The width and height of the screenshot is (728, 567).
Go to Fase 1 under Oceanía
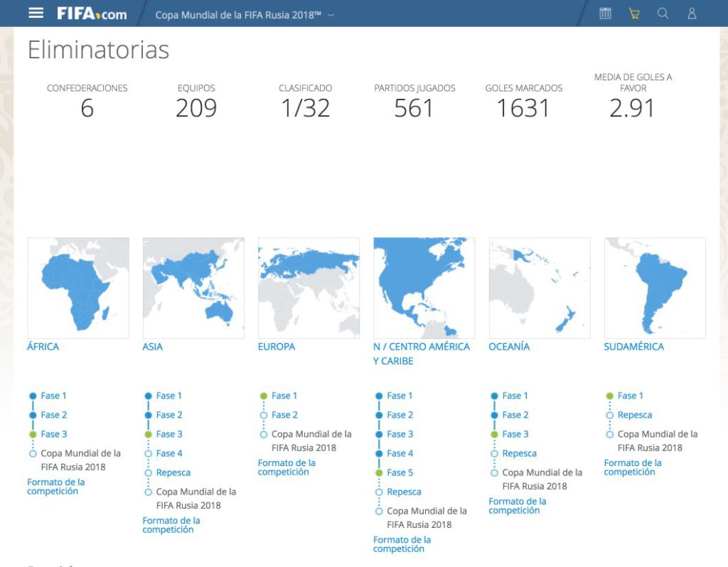[x=515, y=396]
